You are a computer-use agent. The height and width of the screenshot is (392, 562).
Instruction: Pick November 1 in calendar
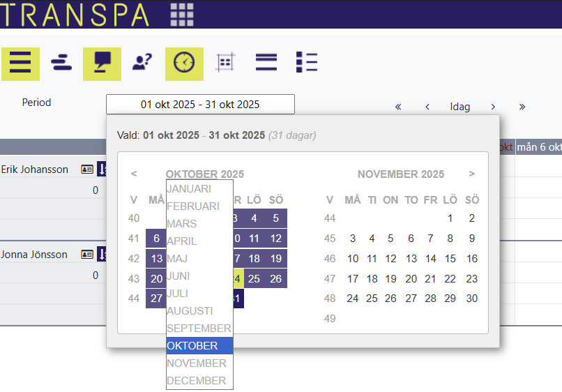[450, 218]
